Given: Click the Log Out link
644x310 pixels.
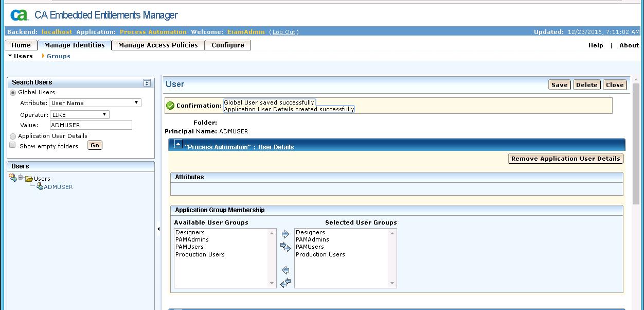Looking at the screenshot, I should click(x=284, y=32).
